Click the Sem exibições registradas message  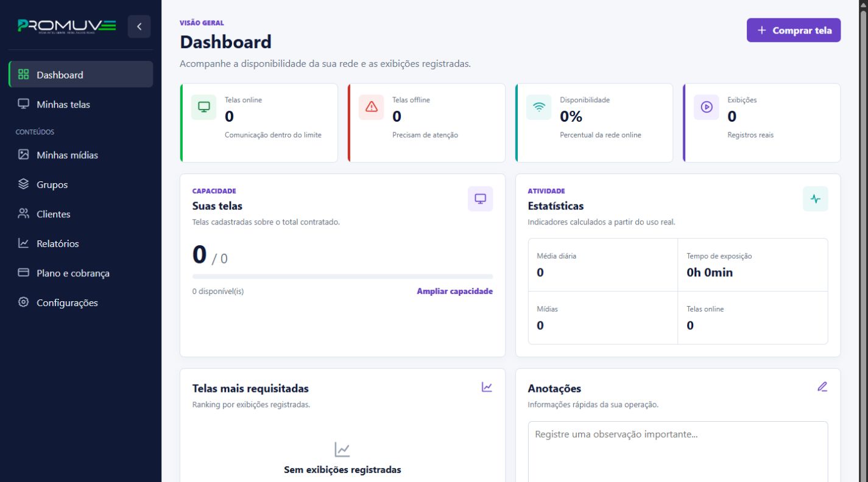pyautogui.click(x=342, y=470)
